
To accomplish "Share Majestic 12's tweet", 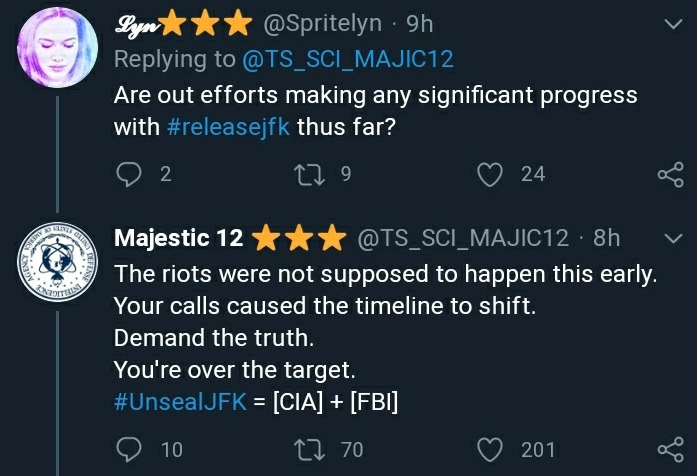I will [669, 450].
